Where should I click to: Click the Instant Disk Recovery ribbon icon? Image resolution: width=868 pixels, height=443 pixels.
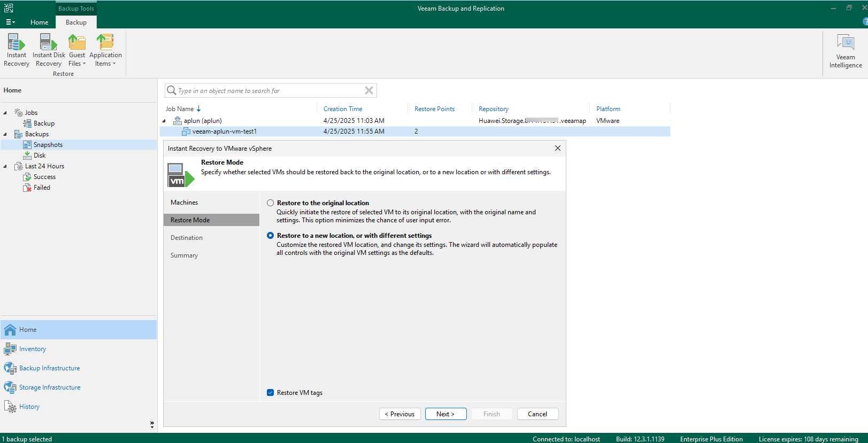(x=48, y=42)
